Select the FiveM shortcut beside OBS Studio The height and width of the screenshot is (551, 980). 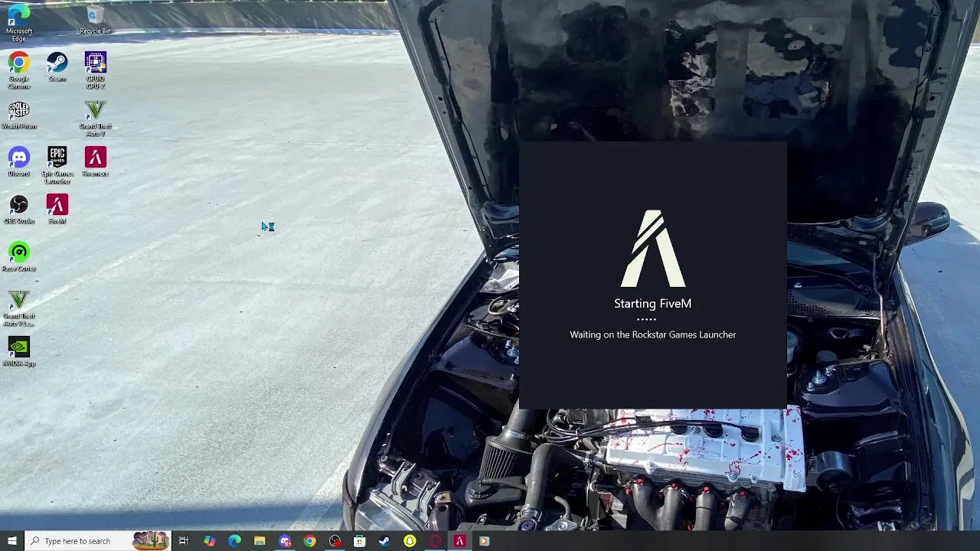pyautogui.click(x=57, y=209)
